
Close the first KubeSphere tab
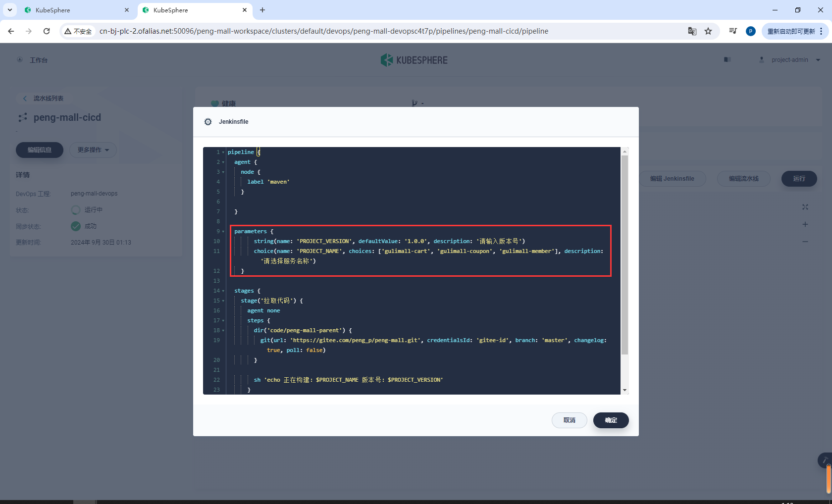click(x=127, y=10)
